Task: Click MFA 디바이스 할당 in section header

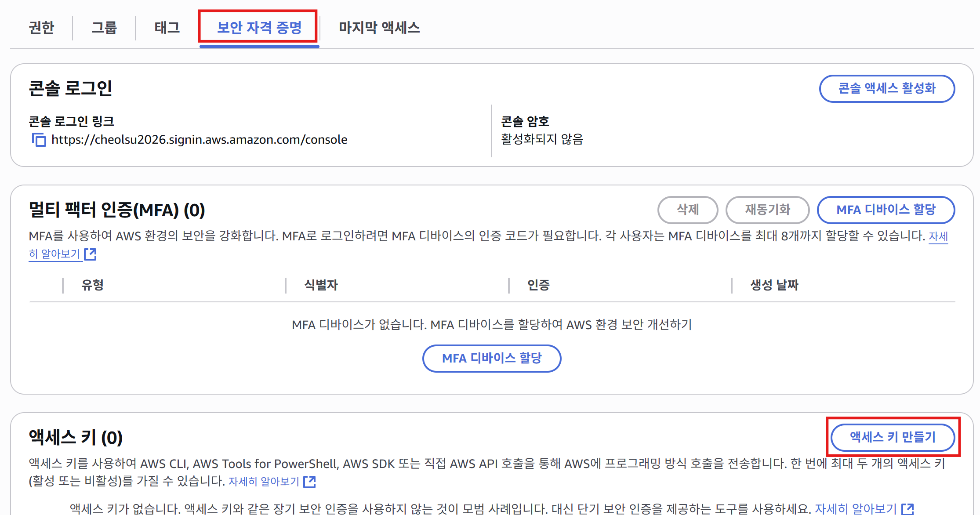Action: tap(886, 210)
